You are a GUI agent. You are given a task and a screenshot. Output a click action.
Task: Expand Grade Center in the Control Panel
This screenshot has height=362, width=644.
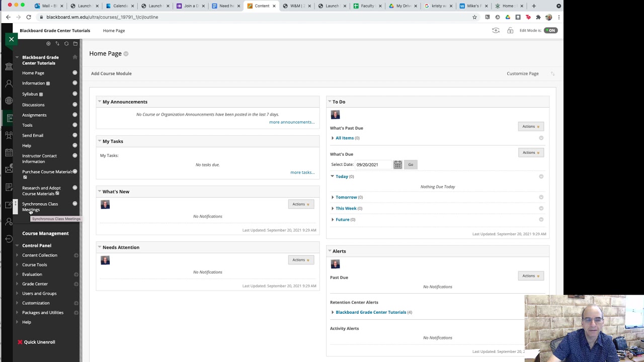[17, 284]
